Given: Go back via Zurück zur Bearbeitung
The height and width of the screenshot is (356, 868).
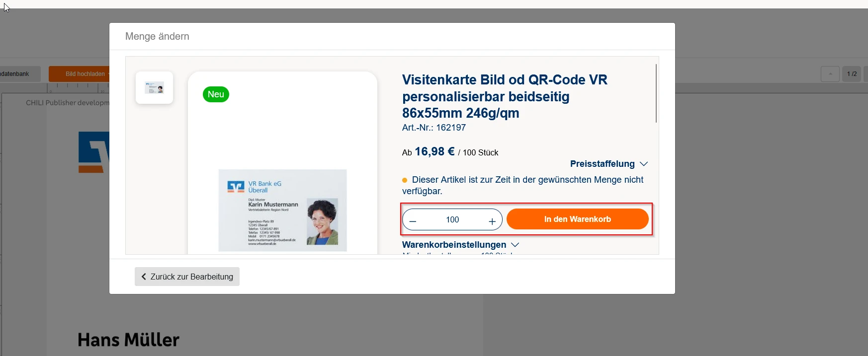Looking at the screenshot, I should click(187, 277).
